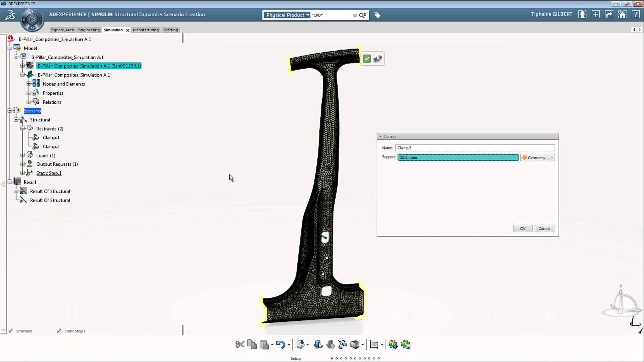Switch to the Manufacturing tab
This screenshot has width=644, height=362.
click(x=146, y=30)
